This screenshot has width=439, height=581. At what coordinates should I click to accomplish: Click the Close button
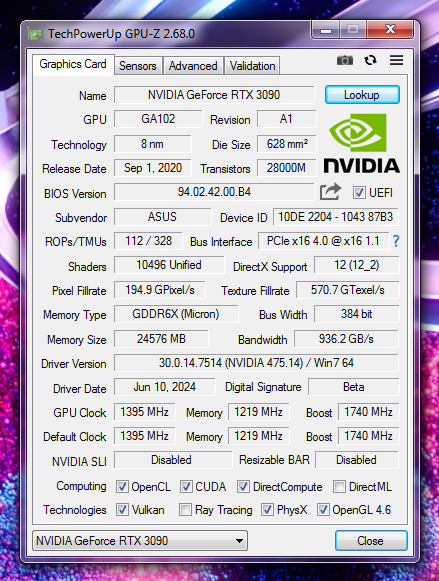tap(371, 541)
